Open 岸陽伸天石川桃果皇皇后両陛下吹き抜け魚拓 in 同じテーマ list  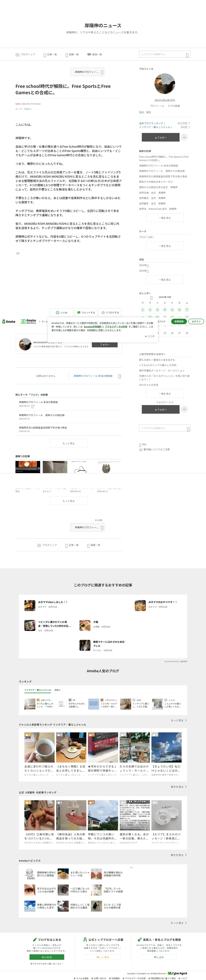coord(43,428)
